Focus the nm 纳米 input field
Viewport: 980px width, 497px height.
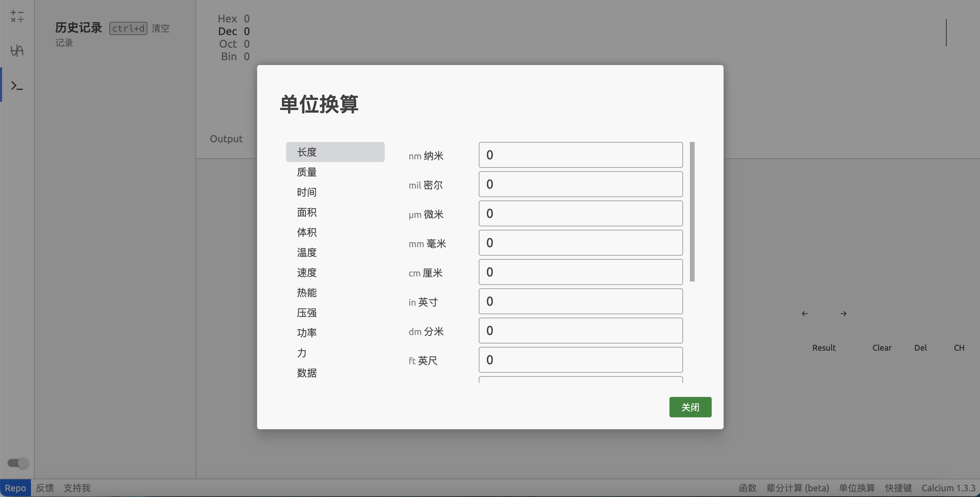(x=580, y=155)
